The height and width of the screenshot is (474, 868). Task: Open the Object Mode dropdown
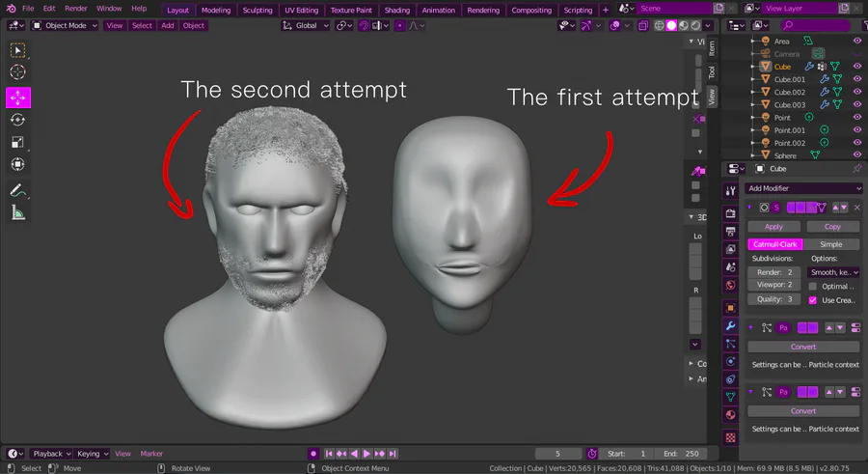(x=65, y=25)
